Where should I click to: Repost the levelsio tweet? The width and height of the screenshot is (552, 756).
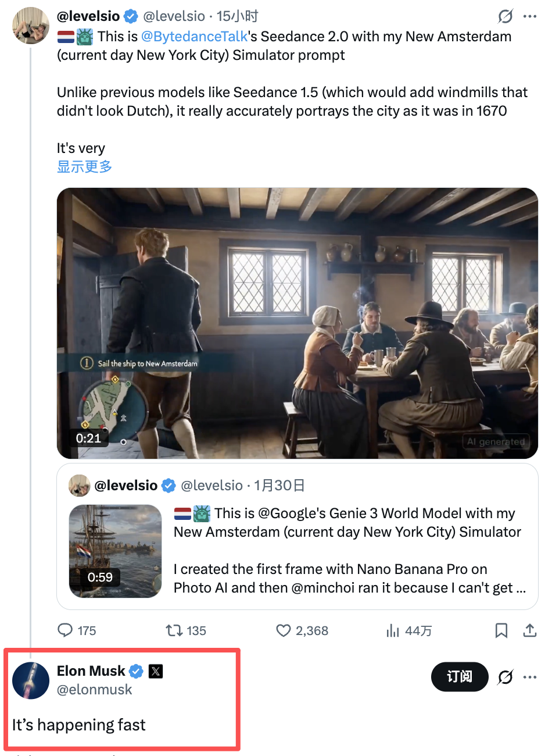point(174,630)
